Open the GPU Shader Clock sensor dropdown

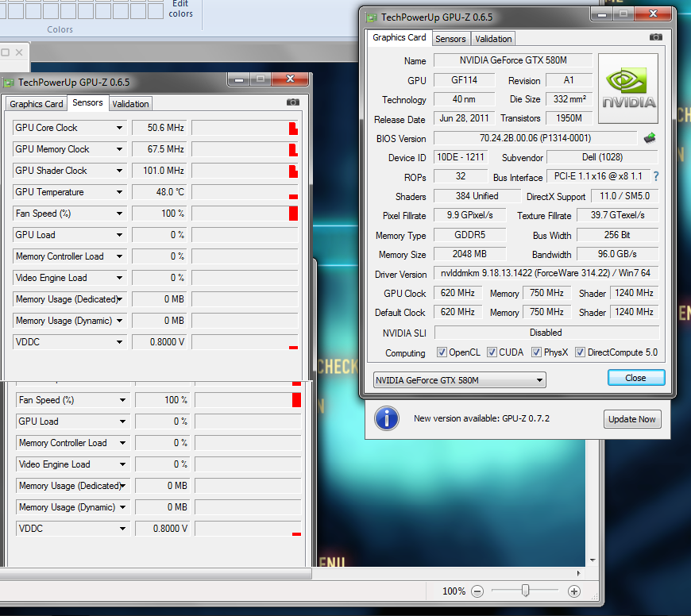pos(119,171)
